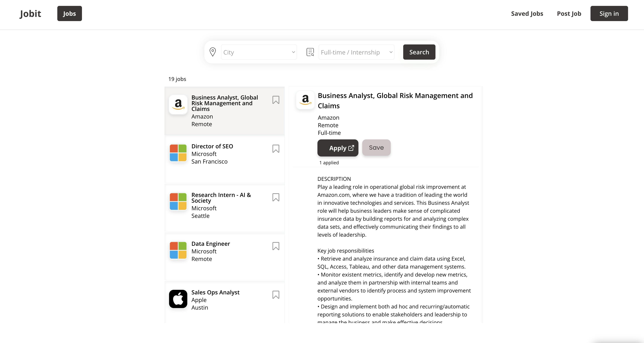The image size is (644, 343).
Task: Click 'Seattle' under Research Intern
Action: coord(201,216)
